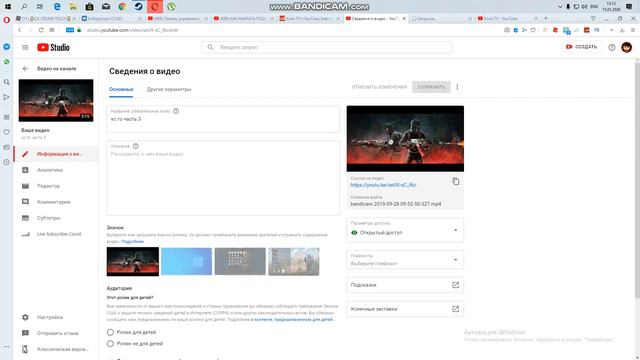Image resolution: width=640 pixels, height=360 pixels.
Task: Open the youtu.be video link
Action: [383, 185]
